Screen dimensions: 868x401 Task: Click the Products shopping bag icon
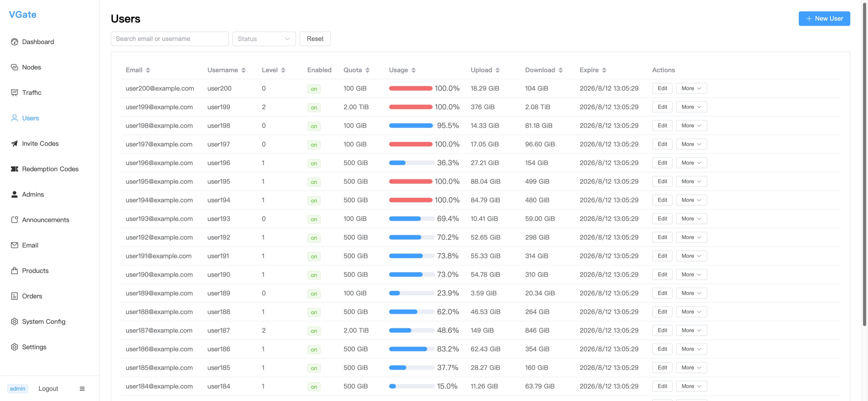pyautogui.click(x=14, y=271)
